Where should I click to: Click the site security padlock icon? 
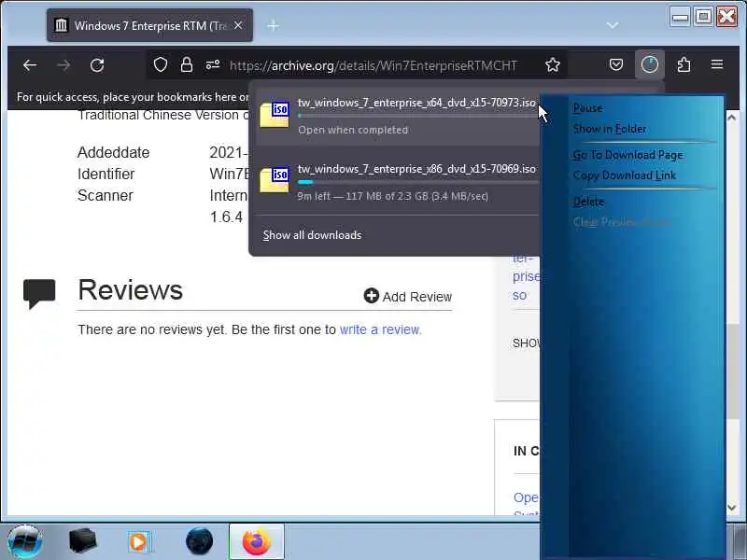[x=187, y=64]
